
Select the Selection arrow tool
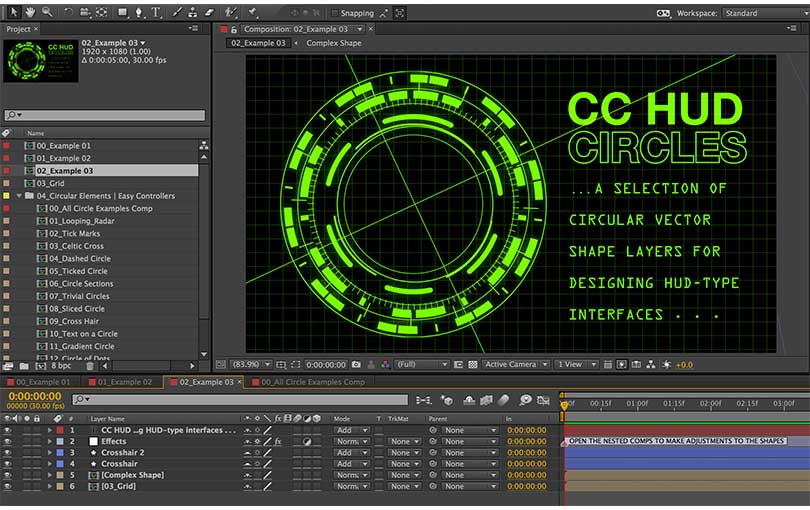click(14, 12)
